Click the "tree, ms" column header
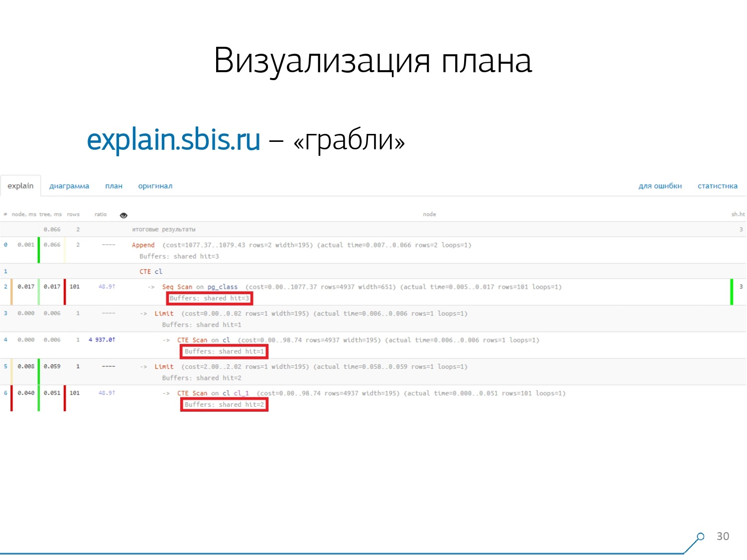The height and width of the screenshot is (560, 747). point(50,215)
